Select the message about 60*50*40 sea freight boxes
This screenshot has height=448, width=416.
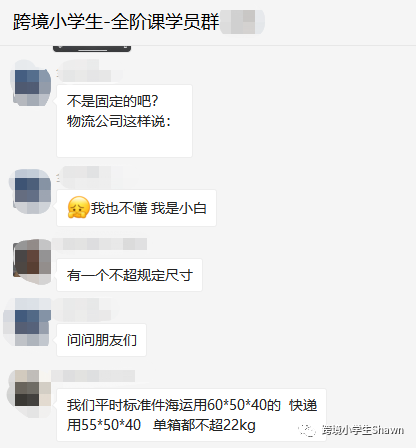point(191,415)
